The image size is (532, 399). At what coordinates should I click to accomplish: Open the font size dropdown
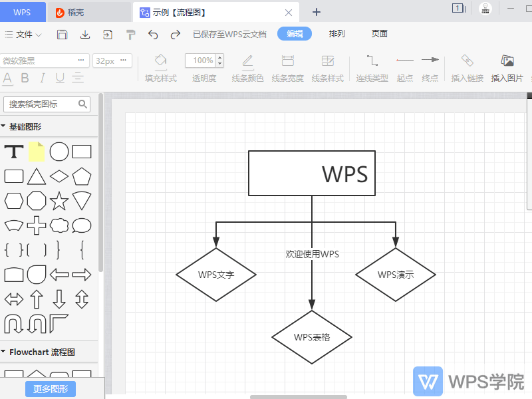point(112,61)
